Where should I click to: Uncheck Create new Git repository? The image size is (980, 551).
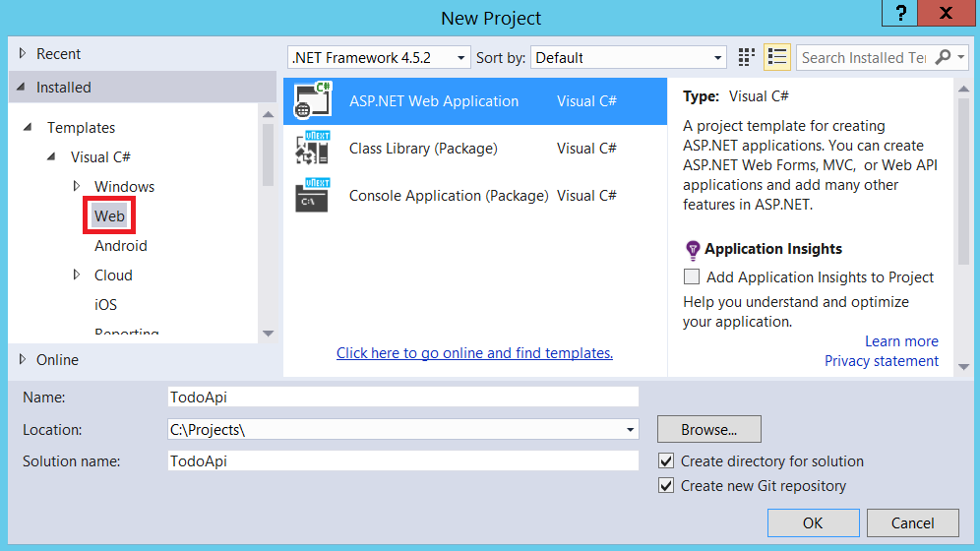coord(666,485)
